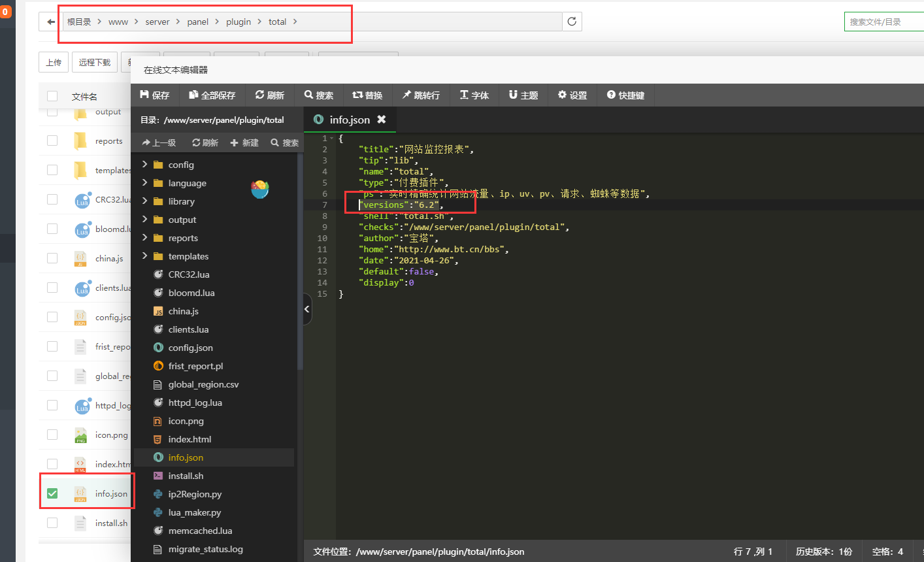Expand the config folder in tree
The image size is (924, 562).
tap(145, 165)
